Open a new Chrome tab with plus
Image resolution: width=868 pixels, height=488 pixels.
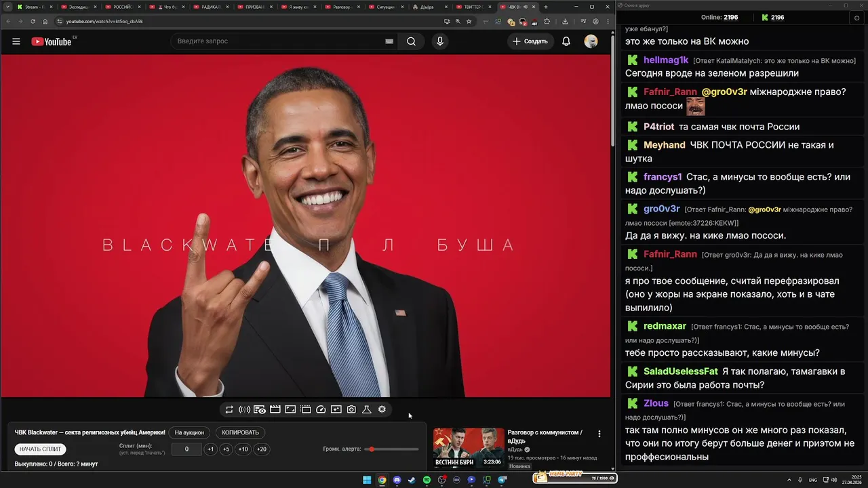pyautogui.click(x=546, y=7)
